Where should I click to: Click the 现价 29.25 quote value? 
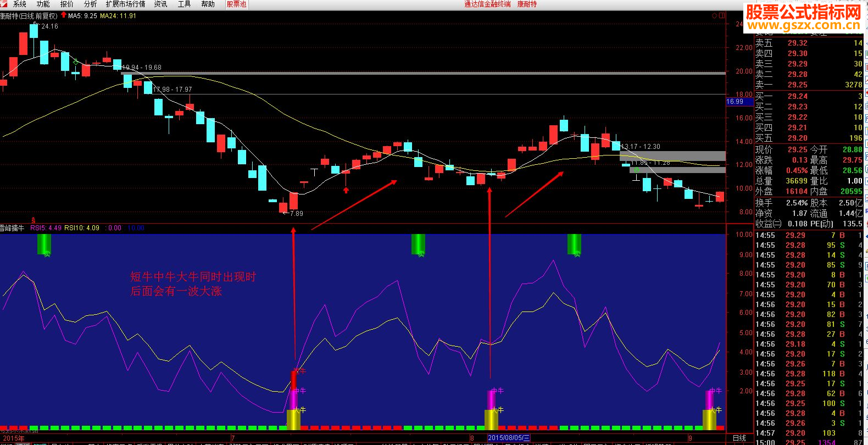tap(798, 149)
